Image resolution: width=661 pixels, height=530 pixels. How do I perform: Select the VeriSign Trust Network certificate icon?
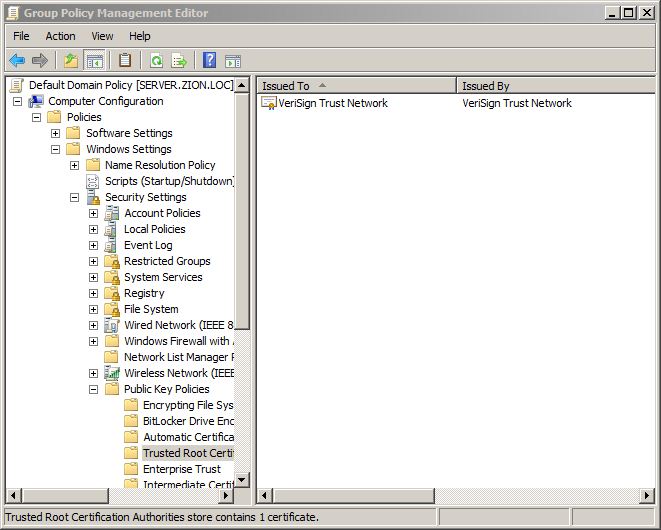(269, 103)
